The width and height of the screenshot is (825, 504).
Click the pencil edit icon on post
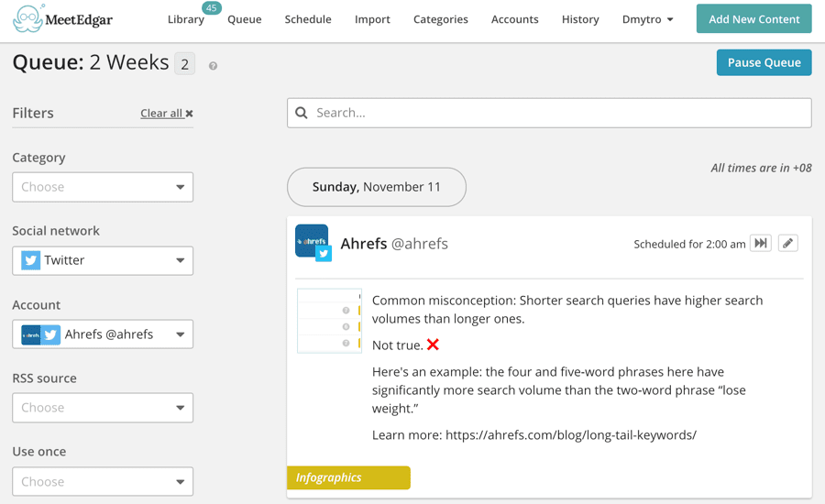787,243
